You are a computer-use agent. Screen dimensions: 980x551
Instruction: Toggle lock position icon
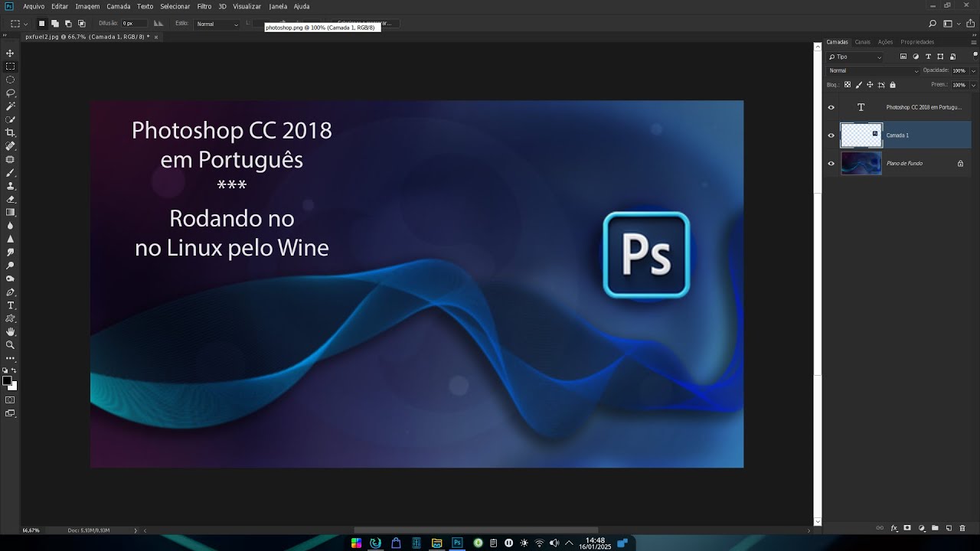pyautogui.click(x=870, y=85)
